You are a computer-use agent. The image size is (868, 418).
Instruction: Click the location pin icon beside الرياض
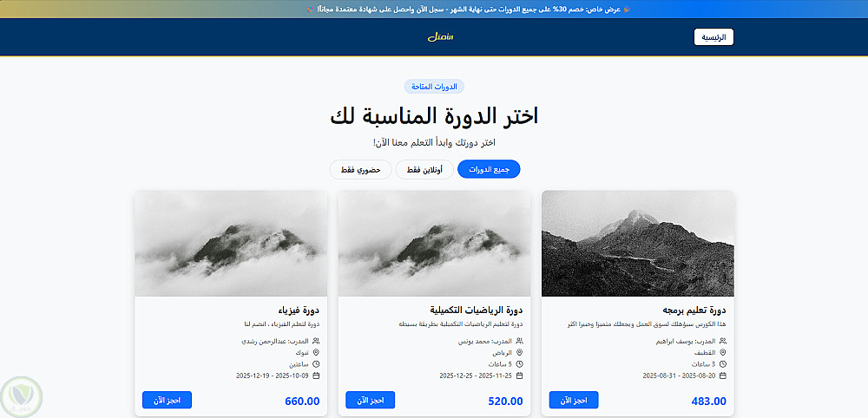click(520, 353)
